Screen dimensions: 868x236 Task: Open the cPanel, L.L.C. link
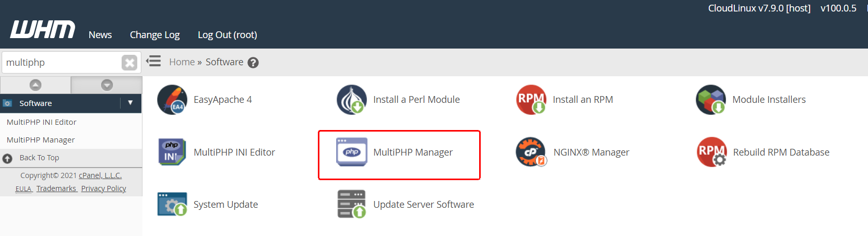(100, 175)
